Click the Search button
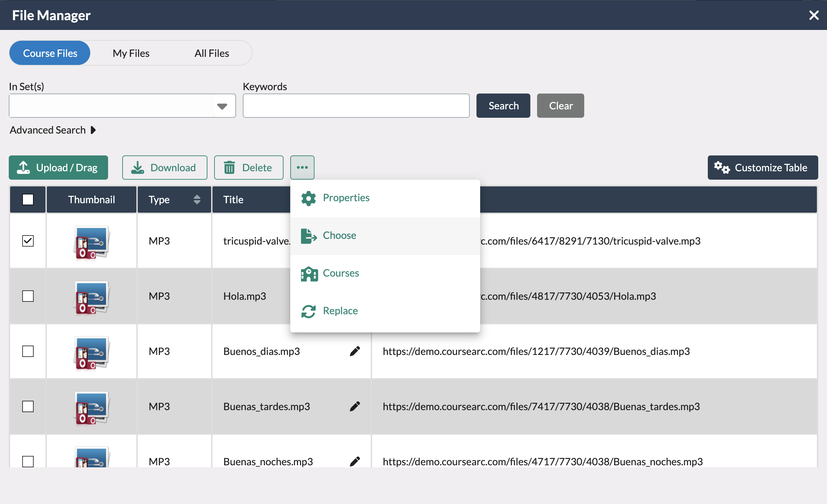 click(x=503, y=106)
